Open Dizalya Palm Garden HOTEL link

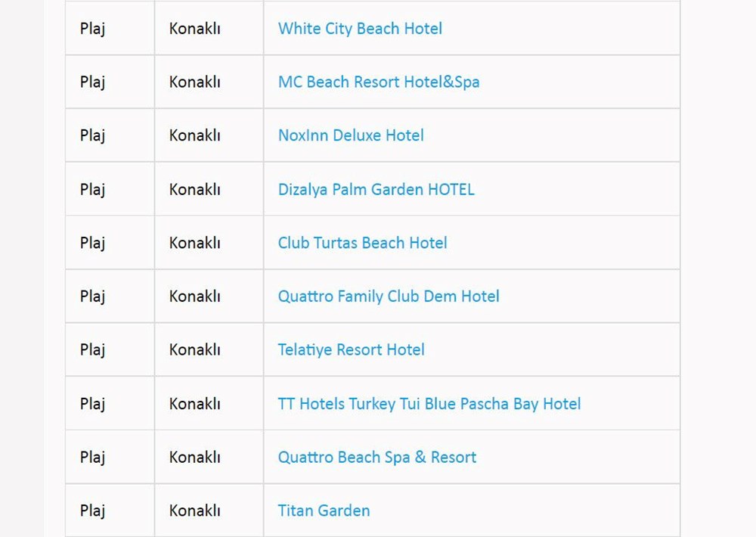pos(376,189)
